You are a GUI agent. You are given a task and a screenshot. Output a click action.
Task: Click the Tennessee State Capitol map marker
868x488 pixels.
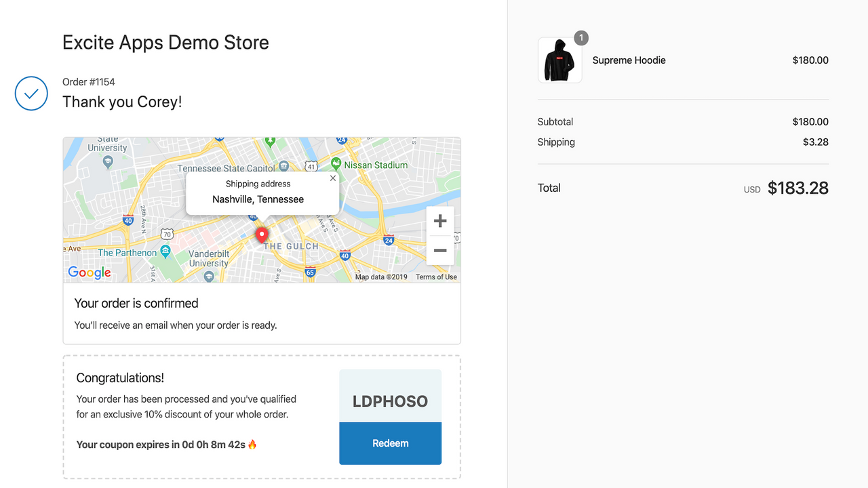[x=284, y=167]
